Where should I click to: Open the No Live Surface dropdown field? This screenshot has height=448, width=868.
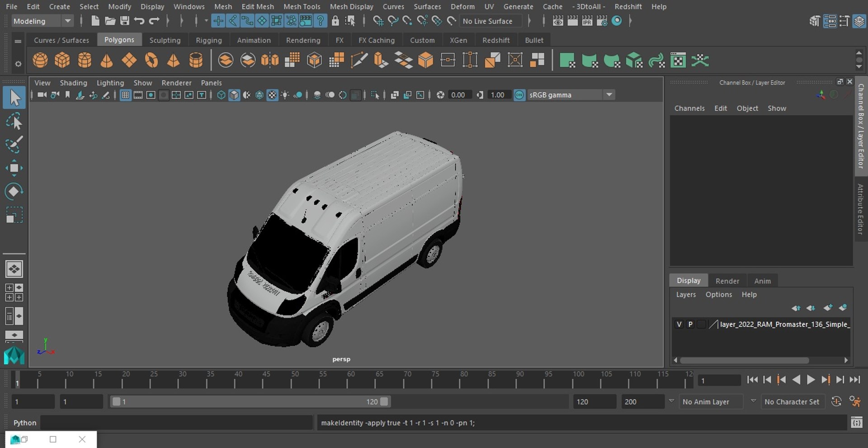coord(491,21)
